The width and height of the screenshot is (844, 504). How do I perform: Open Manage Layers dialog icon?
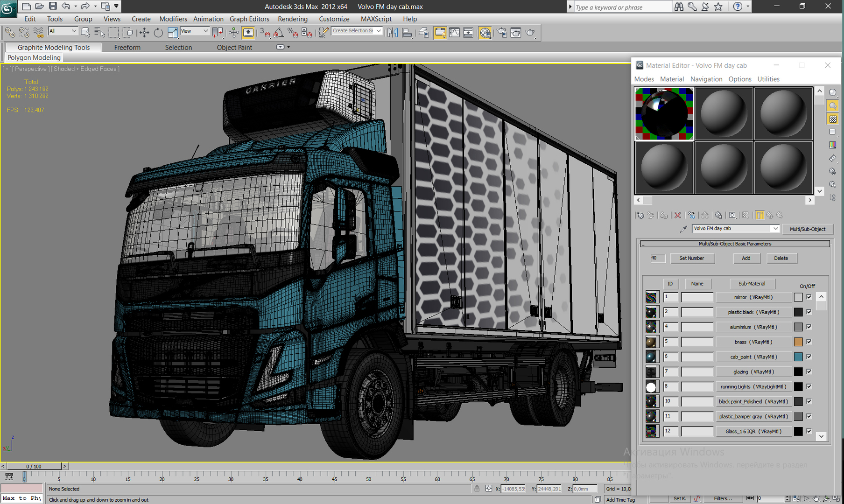[424, 32]
